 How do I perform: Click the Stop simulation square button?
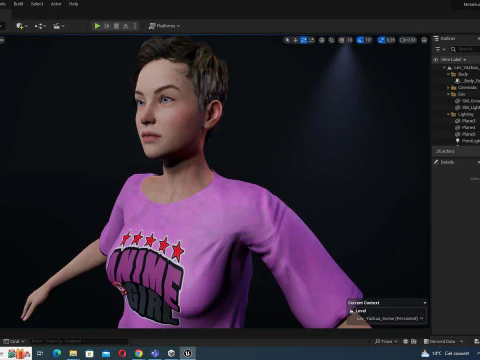[116, 26]
